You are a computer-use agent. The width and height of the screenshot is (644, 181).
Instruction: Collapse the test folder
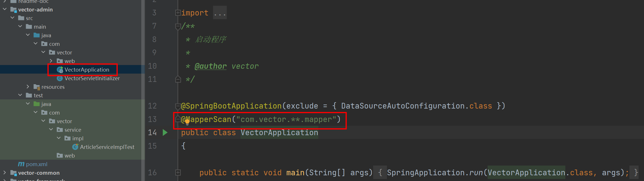[x=20, y=95]
